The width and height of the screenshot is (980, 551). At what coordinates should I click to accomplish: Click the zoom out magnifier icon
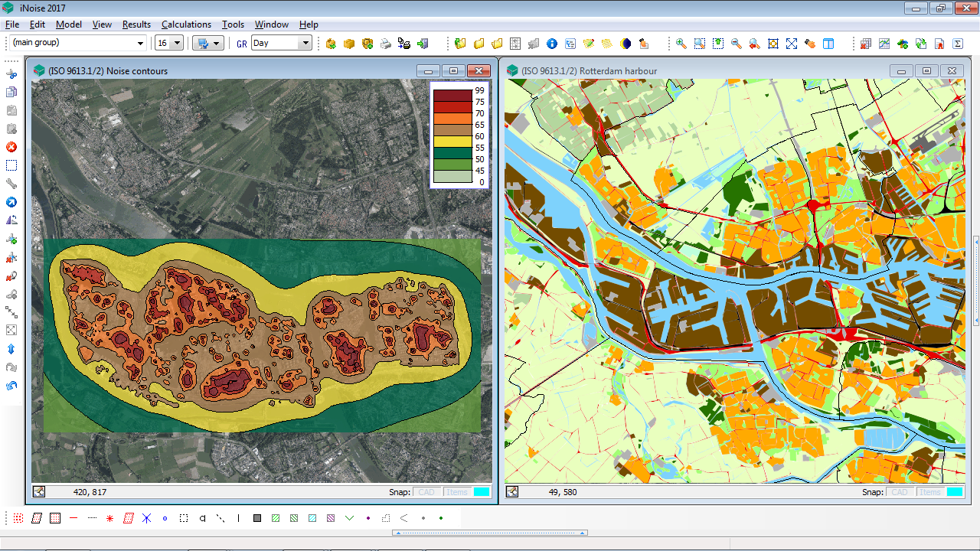[x=737, y=44]
